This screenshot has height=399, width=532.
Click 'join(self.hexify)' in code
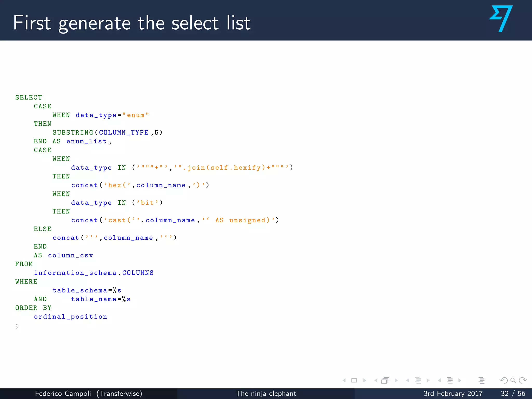(x=226, y=168)
